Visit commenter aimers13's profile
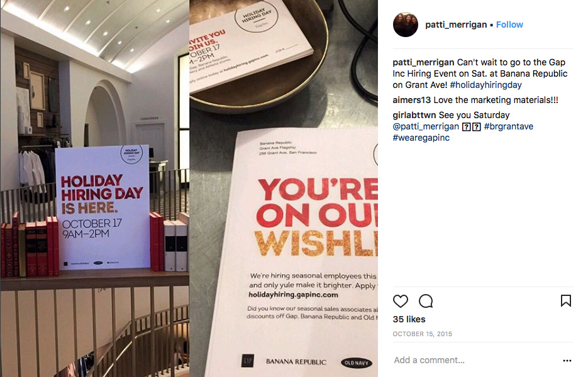This screenshot has width=588, height=377. (412, 100)
